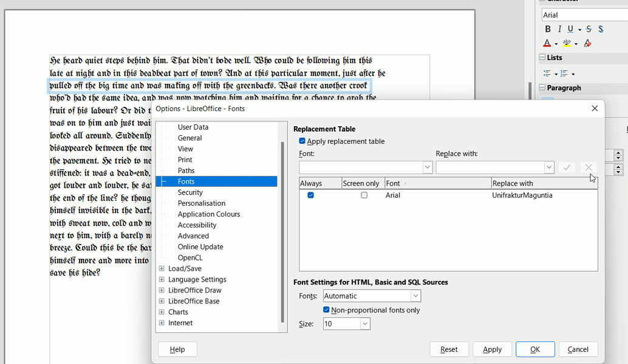Screen dimensions: 628x364
Task: Click the checkmark apply replacement icon
Action: 567,167
